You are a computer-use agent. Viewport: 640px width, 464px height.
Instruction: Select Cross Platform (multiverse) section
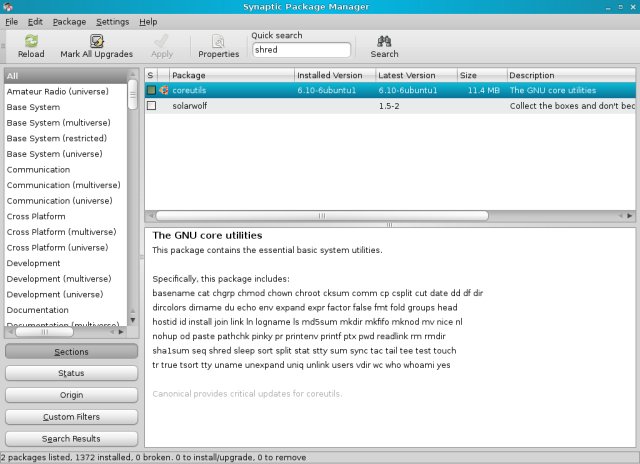[x=66, y=232]
